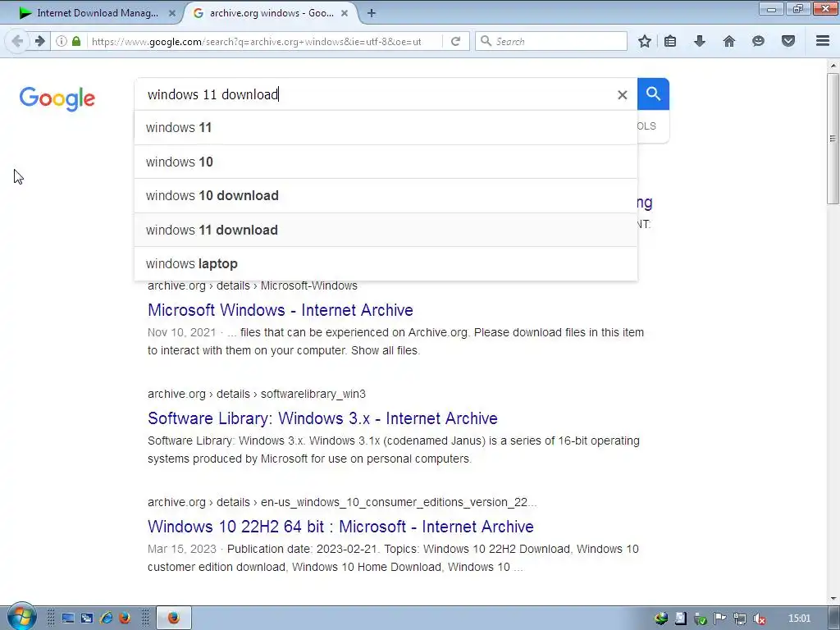840x630 pixels.
Task: Choose suggestion 'windows 11'
Action: [386, 127]
